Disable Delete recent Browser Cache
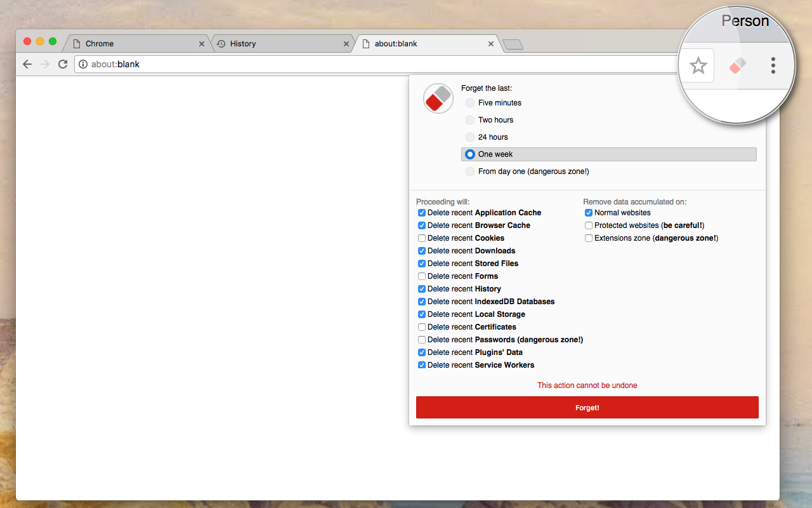 click(x=421, y=225)
